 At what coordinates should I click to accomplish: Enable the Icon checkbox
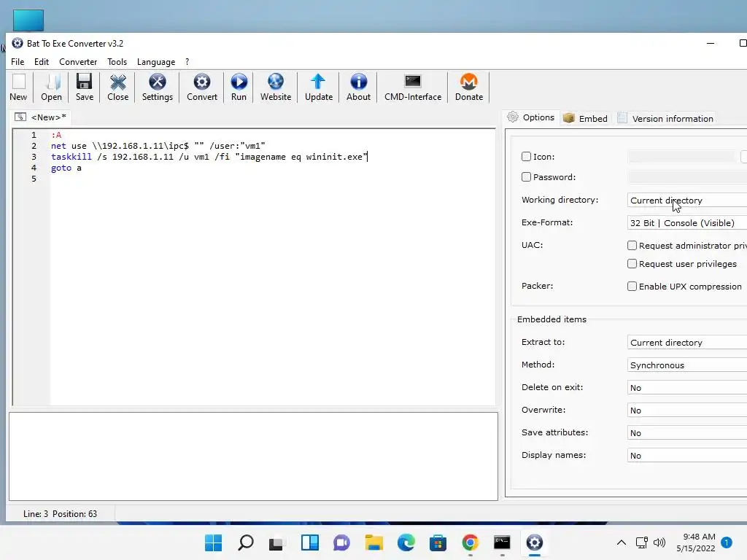point(526,156)
